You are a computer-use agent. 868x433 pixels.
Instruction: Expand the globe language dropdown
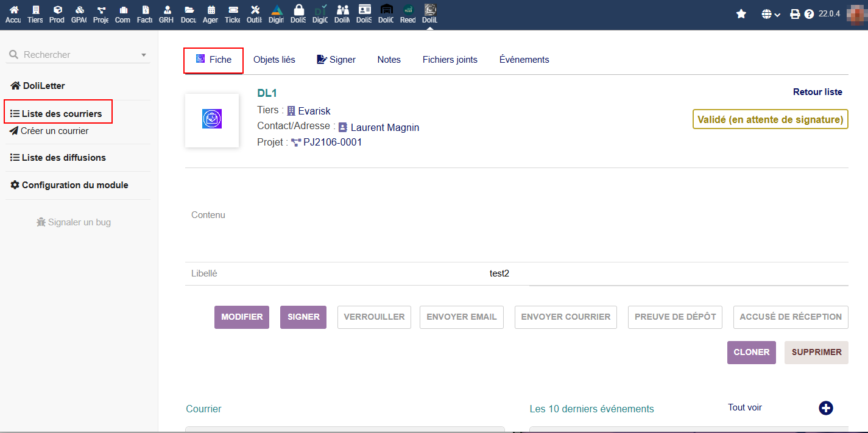click(x=771, y=14)
